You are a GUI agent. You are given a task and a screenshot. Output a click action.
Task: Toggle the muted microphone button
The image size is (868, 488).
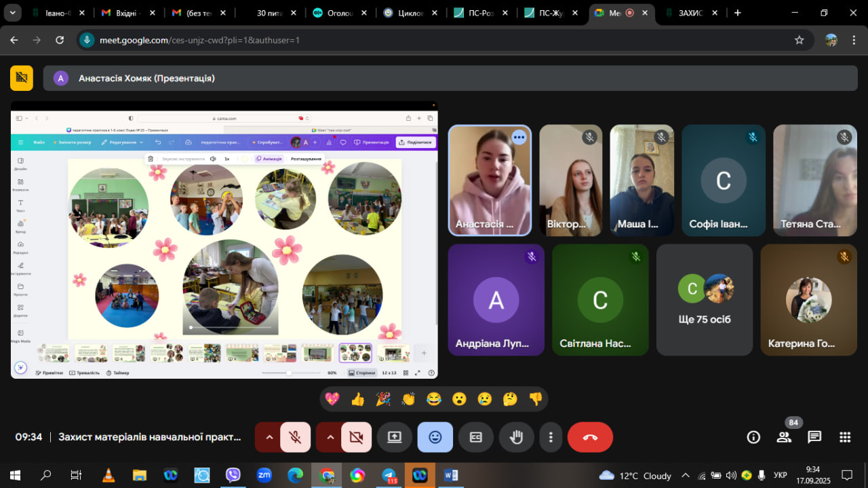click(x=295, y=437)
